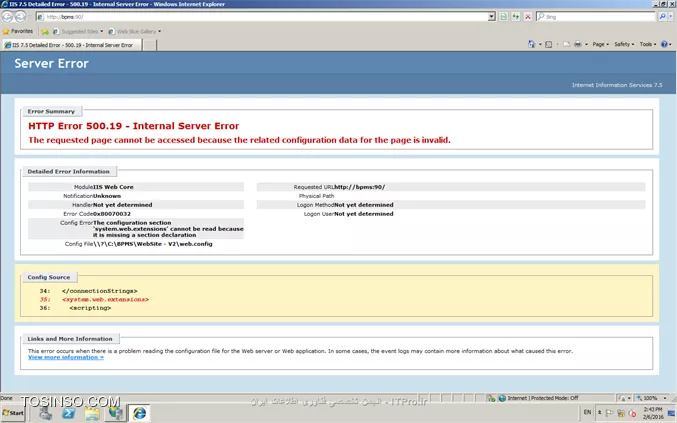Click the volume speaker tray icon

point(633,413)
